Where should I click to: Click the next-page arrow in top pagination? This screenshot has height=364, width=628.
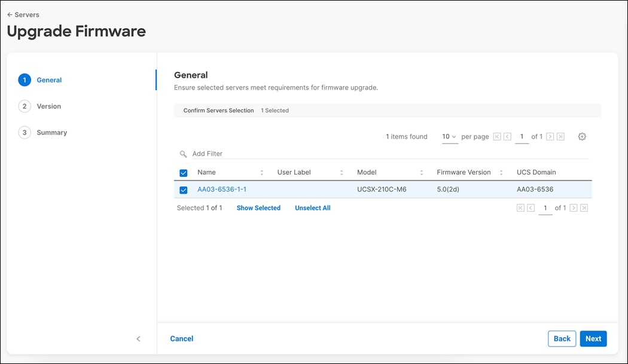click(551, 136)
